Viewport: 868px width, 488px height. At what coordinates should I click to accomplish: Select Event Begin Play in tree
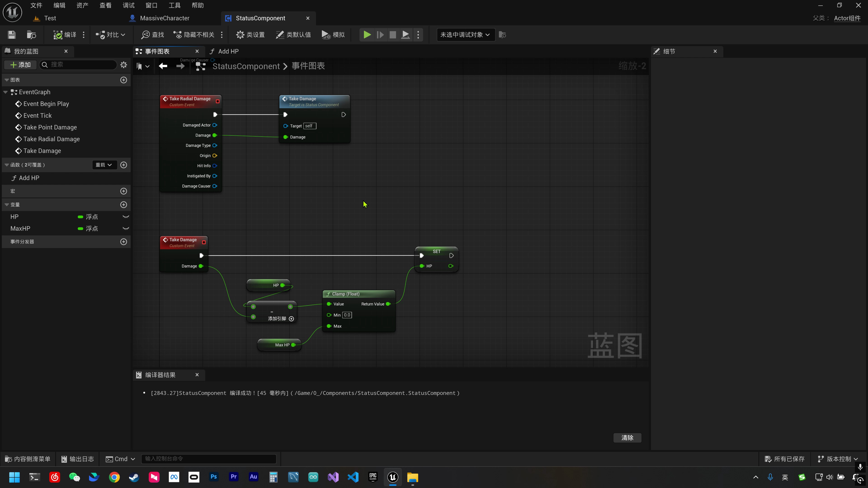[46, 104]
